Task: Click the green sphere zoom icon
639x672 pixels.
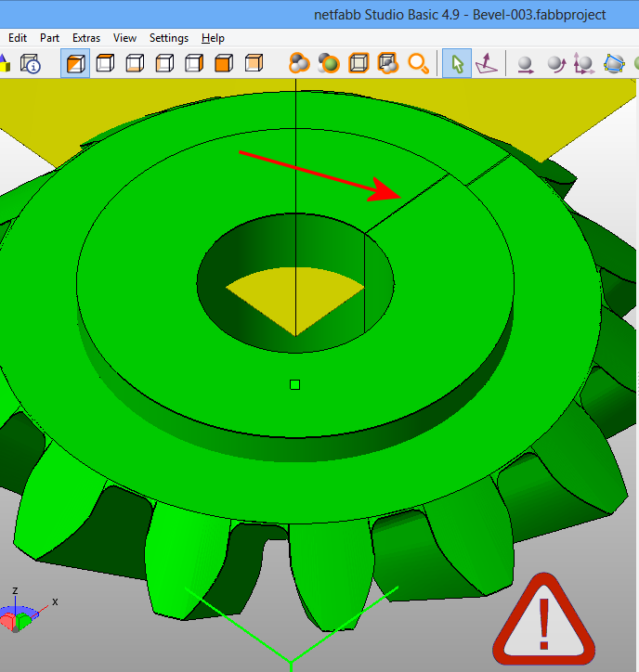Action: pyautogui.click(x=328, y=64)
